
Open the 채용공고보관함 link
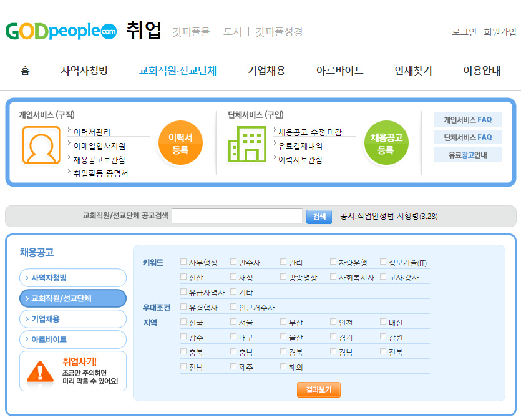click(99, 160)
